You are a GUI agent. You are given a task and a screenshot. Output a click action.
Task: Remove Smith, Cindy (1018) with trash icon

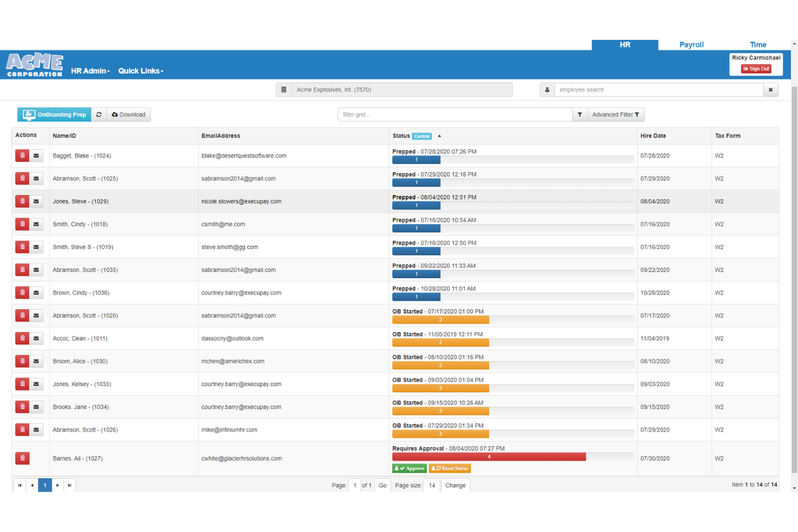[22, 224]
